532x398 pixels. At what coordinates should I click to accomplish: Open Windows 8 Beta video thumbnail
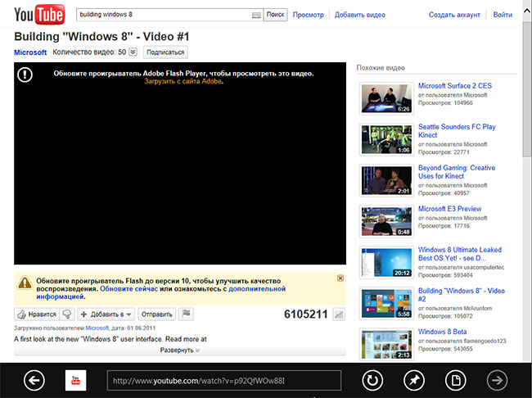386,344
